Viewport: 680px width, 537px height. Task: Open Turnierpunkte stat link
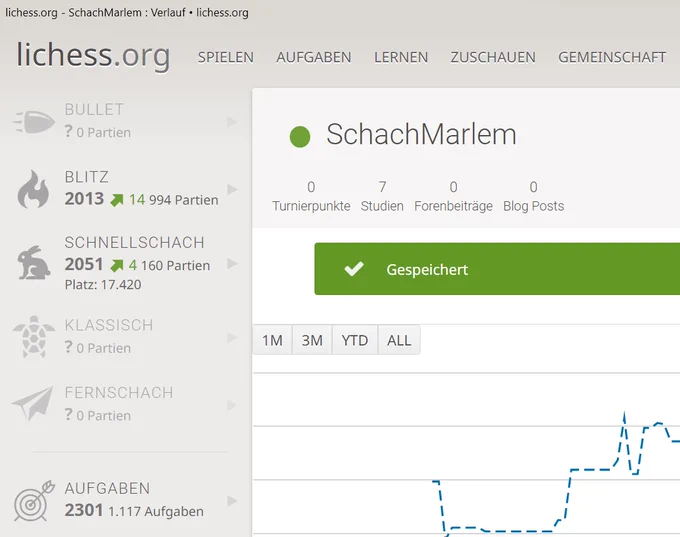[x=311, y=196]
